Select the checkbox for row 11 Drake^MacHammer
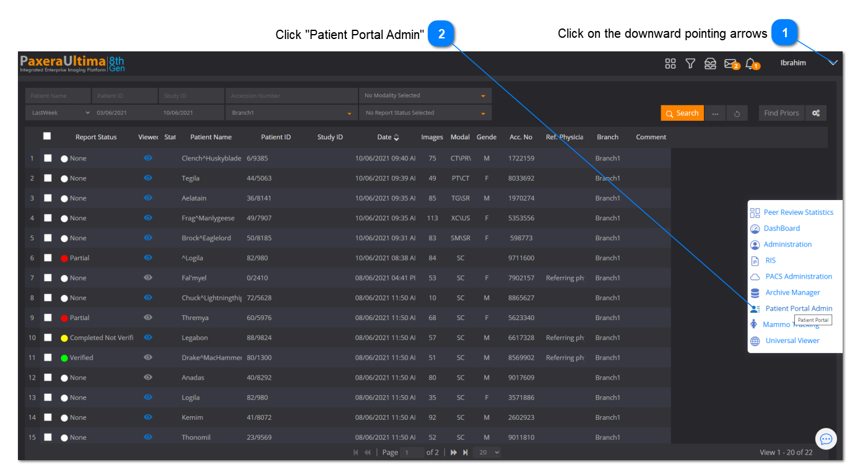This screenshot has width=868, height=470. [48, 358]
